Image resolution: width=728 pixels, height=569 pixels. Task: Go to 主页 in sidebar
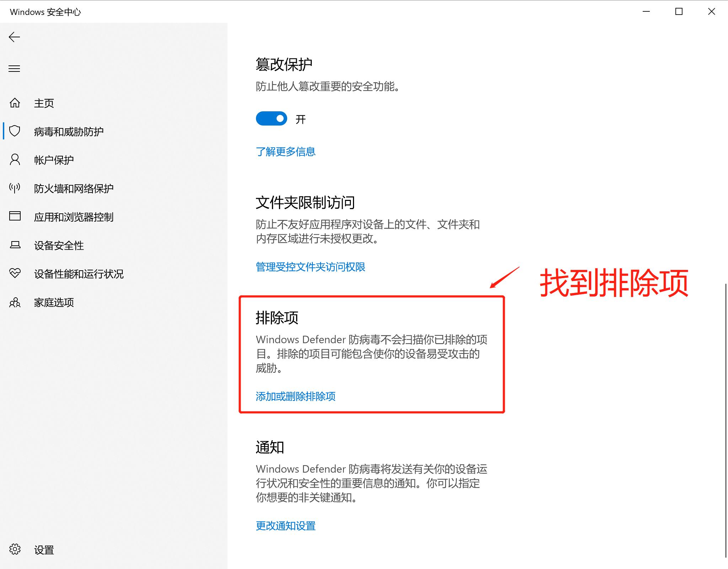[44, 103]
